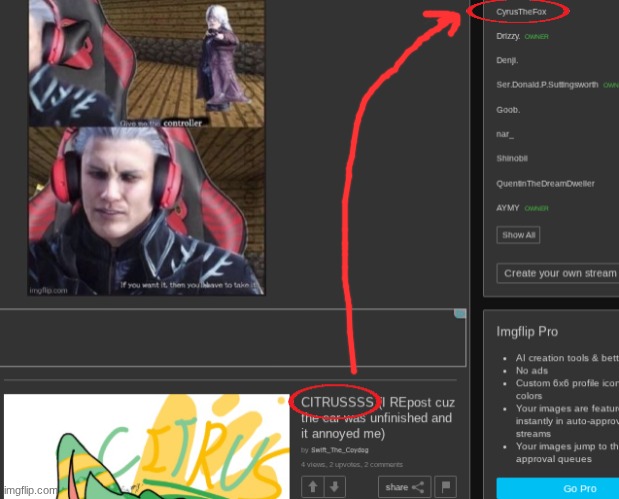Open the CITRUS drawing thumbnail
The image size is (619, 499).
tap(146, 446)
